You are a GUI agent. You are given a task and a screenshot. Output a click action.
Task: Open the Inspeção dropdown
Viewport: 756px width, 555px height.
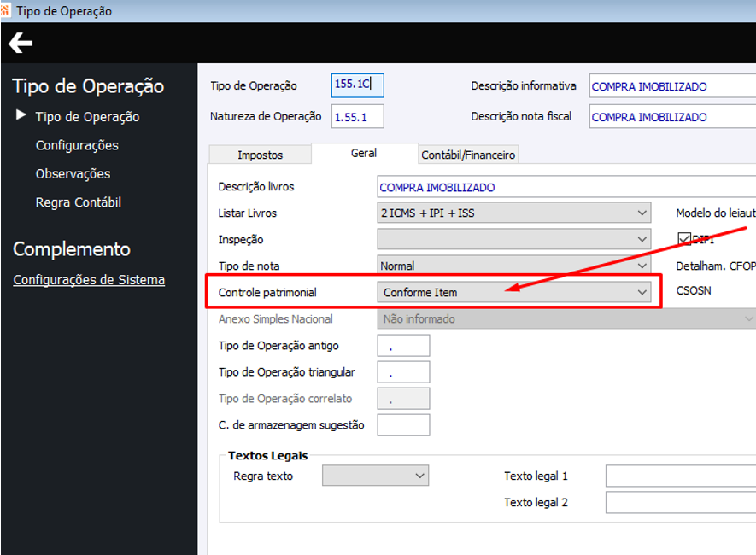[x=514, y=239]
